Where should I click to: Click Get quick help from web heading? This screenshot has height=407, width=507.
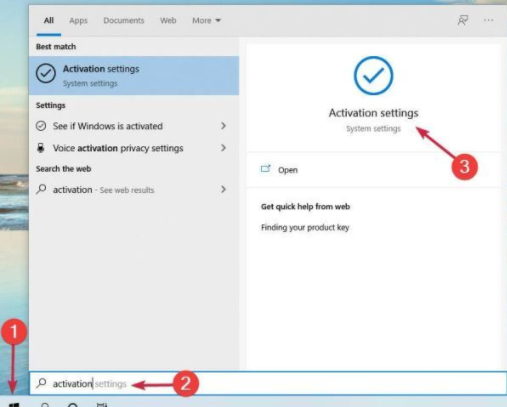(x=305, y=207)
